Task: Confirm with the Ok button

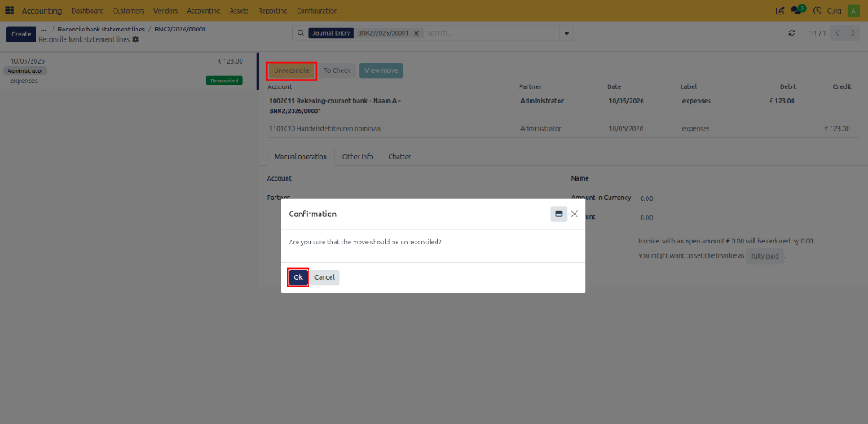Action: click(x=298, y=277)
